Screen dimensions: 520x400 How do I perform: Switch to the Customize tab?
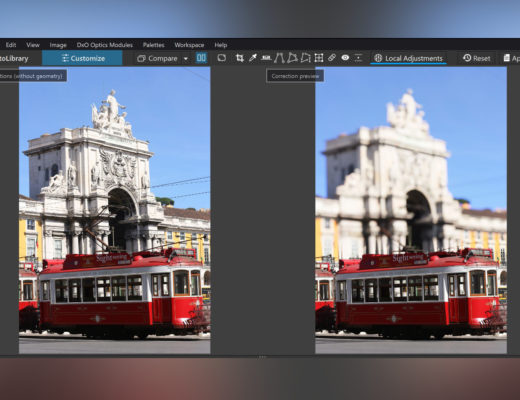coord(82,58)
